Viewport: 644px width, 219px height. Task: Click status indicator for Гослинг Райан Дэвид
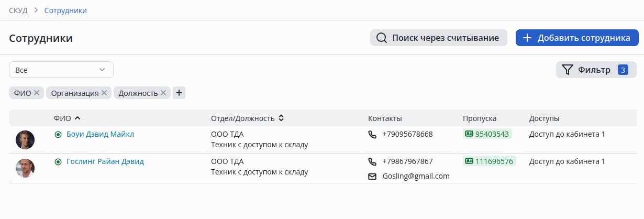58,161
